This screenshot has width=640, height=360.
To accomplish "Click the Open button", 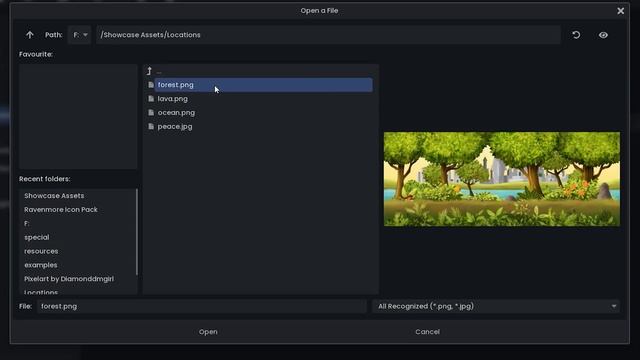I will tap(208, 332).
